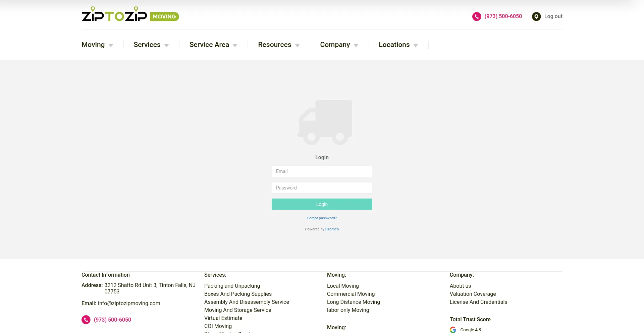Open COI Moving link
This screenshot has width=644, height=333.
tap(218, 326)
